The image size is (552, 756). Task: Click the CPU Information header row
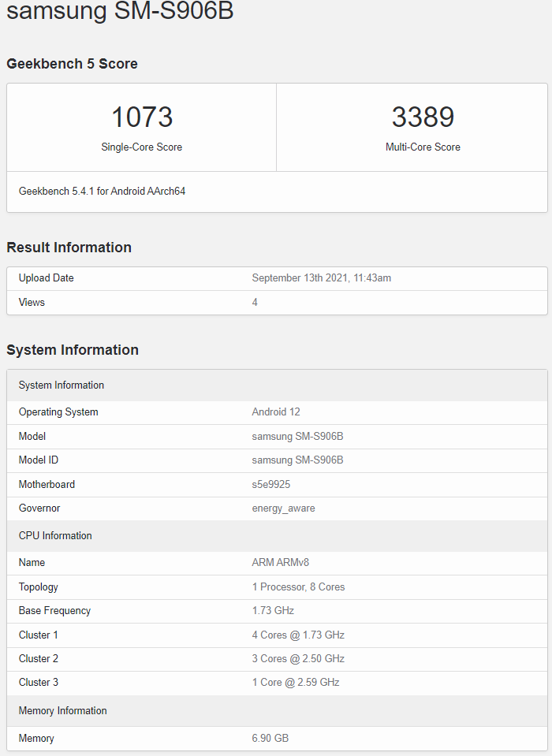point(278,535)
